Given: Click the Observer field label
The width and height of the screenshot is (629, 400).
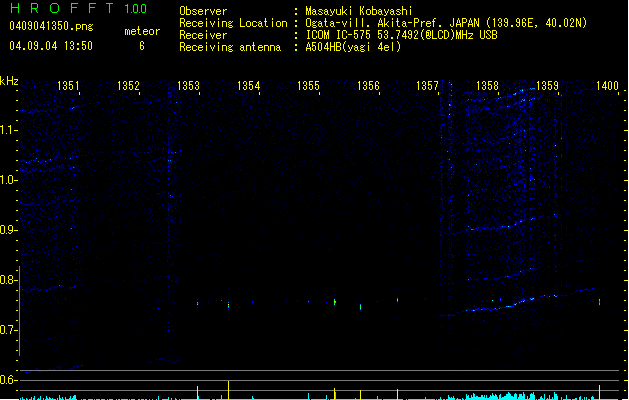Looking at the screenshot, I should coord(203,11).
